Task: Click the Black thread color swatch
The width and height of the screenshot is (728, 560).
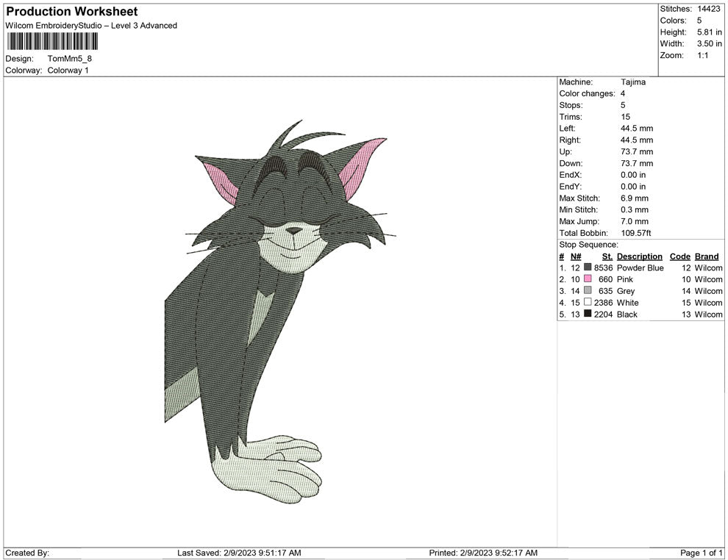Action: click(x=588, y=314)
